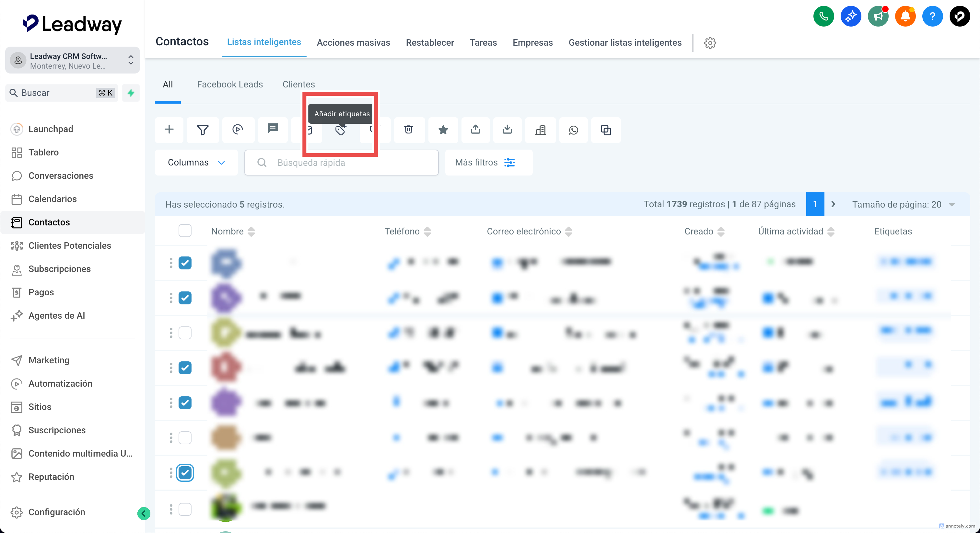Open the filter funnel tool
The width and height of the screenshot is (980, 533).
point(203,130)
